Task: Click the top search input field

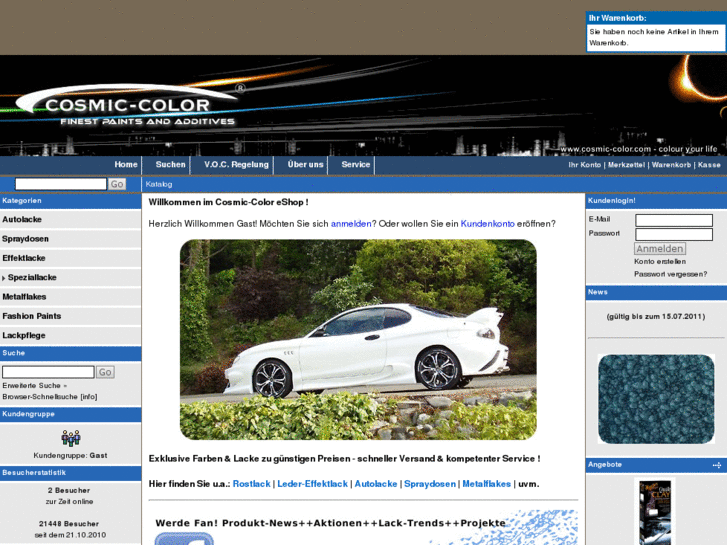Action: [61, 184]
